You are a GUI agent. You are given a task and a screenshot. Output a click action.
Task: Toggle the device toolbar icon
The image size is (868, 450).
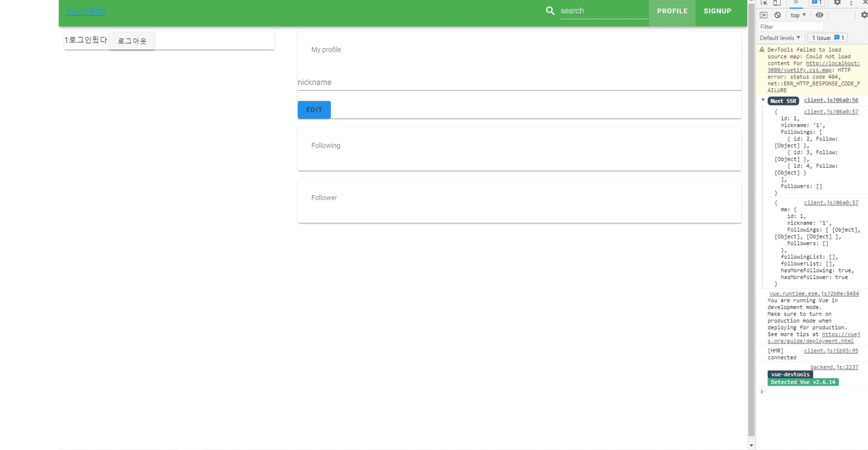[x=777, y=2]
